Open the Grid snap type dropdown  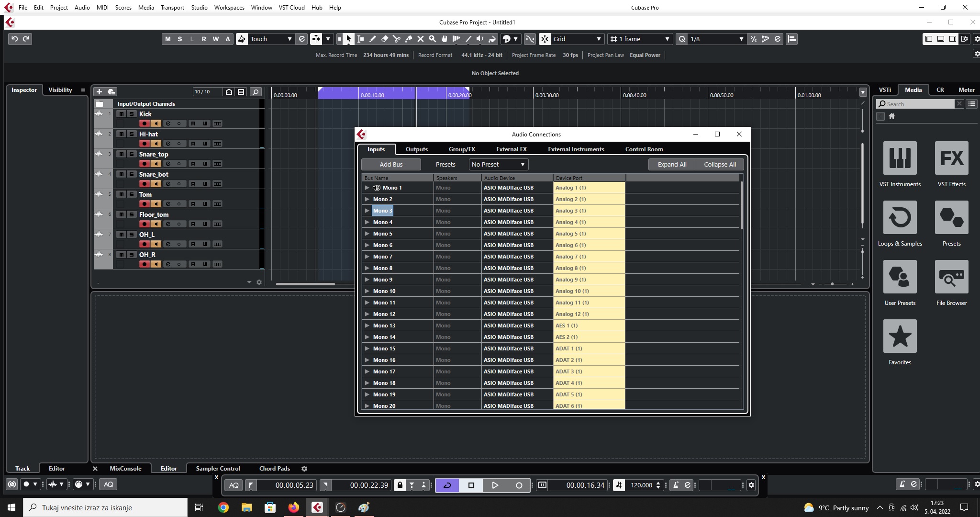click(x=577, y=39)
